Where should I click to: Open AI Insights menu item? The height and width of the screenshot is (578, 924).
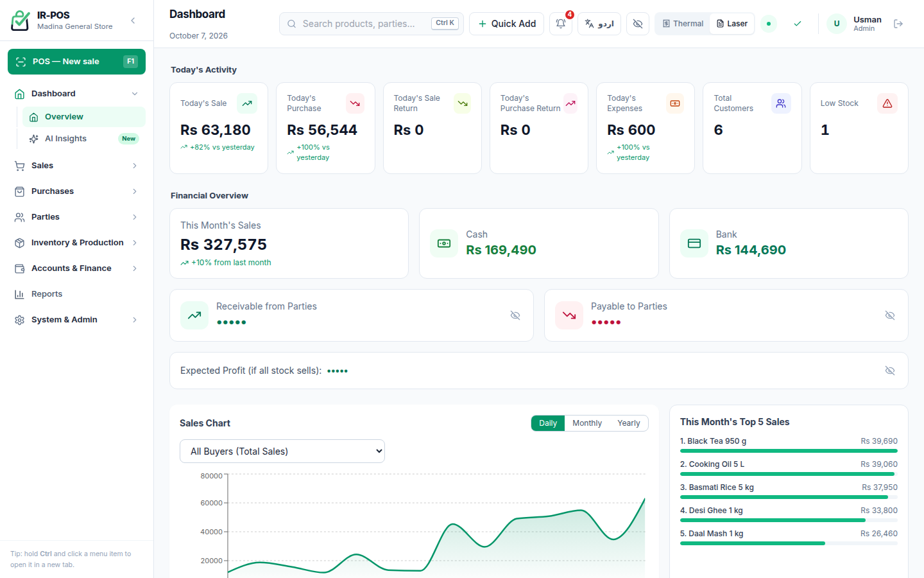(x=84, y=139)
